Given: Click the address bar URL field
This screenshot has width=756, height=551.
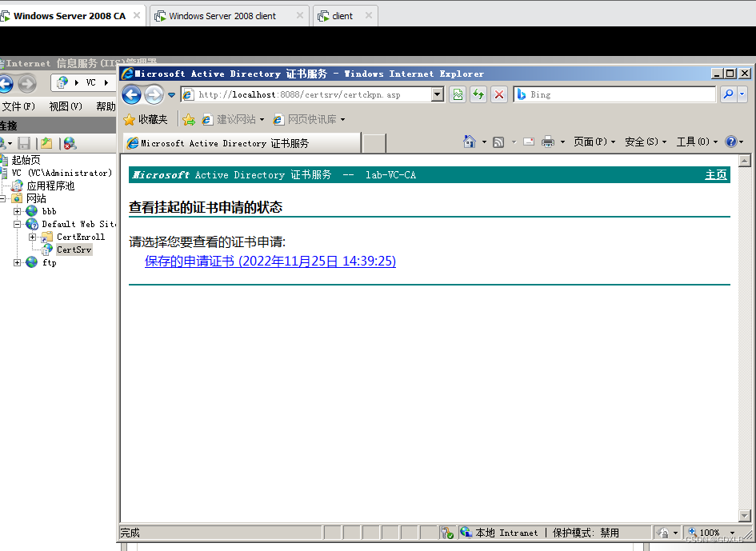Looking at the screenshot, I should tap(306, 94).
